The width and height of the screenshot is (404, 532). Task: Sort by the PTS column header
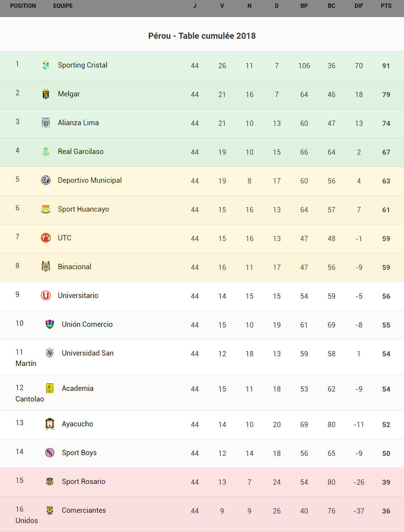[386, 6]
